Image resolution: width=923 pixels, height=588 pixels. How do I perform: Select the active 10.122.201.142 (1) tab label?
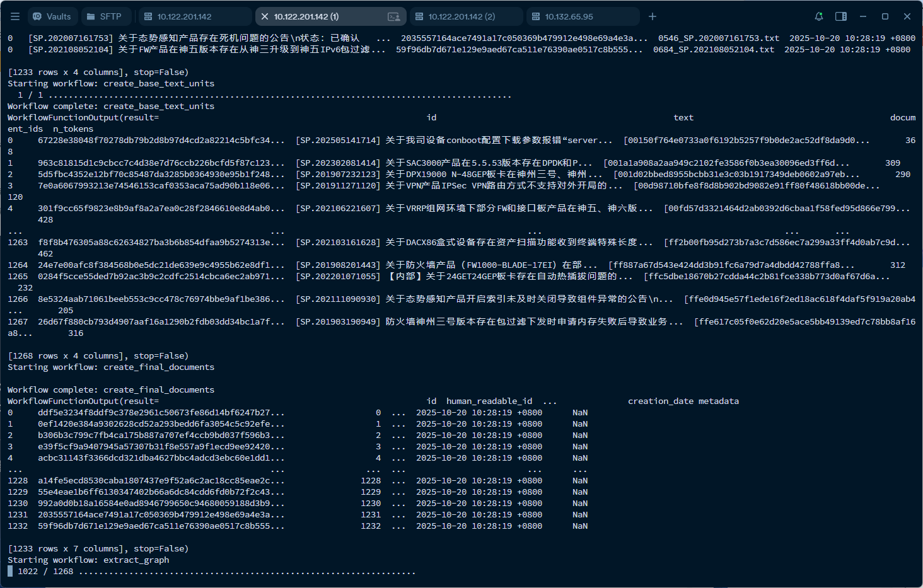pyautogui.click(x=306, y=16)
